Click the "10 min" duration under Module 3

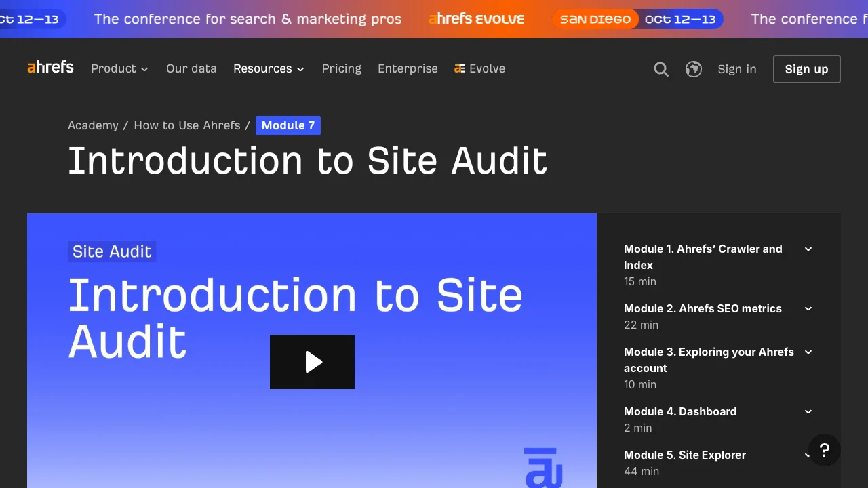pos(640,384)
